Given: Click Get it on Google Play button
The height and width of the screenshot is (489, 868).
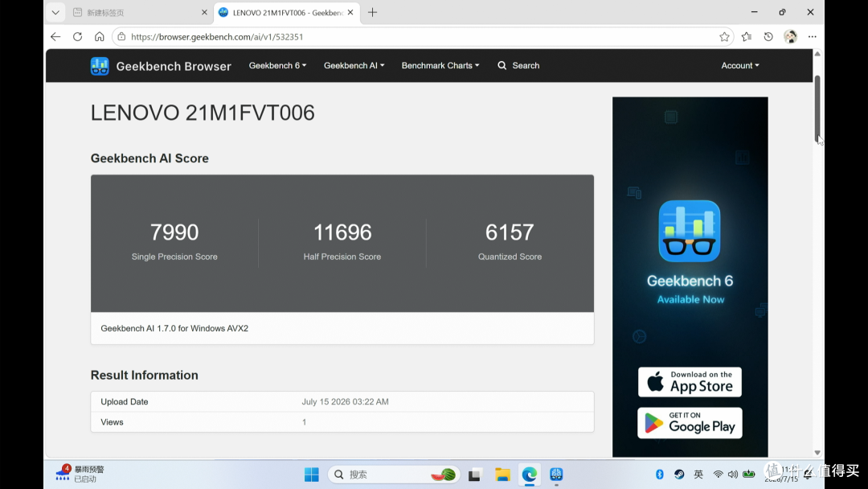Looking at the screenshot, I should (x=690, y=423).
